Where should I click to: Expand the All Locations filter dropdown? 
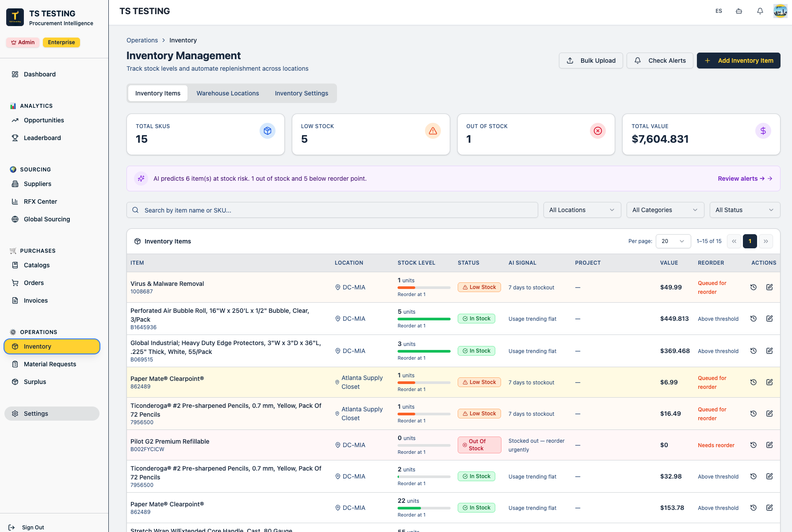[582, 210]
